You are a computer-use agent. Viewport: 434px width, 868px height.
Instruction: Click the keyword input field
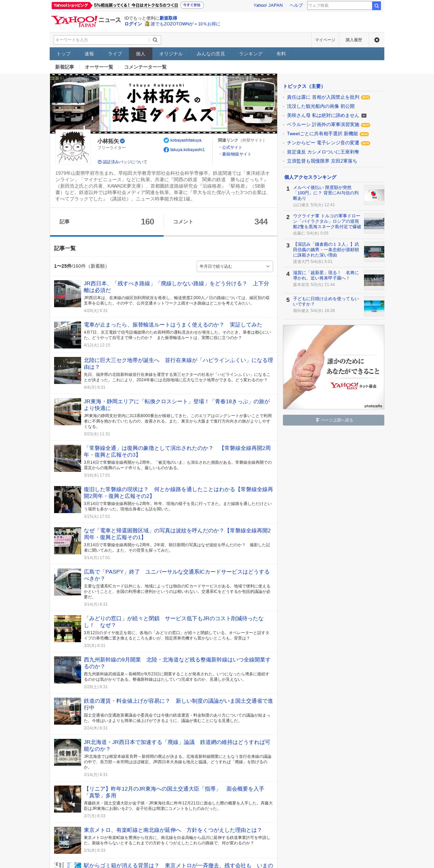coord(101,40)
